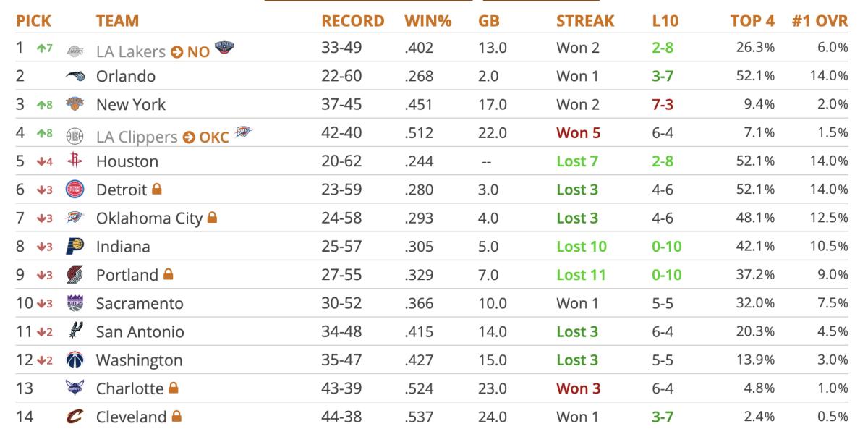The height and width of the screenshot is (429, 868).
Task: Click the Houston Rockets logo
Action: click(x=75, y=161)
